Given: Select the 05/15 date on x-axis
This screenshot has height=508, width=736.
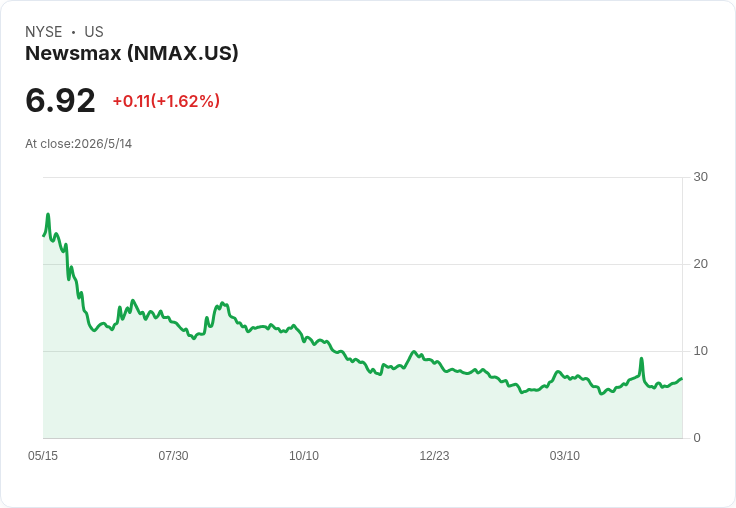Looking at the screenshot, I should click(x=43, y=455).
